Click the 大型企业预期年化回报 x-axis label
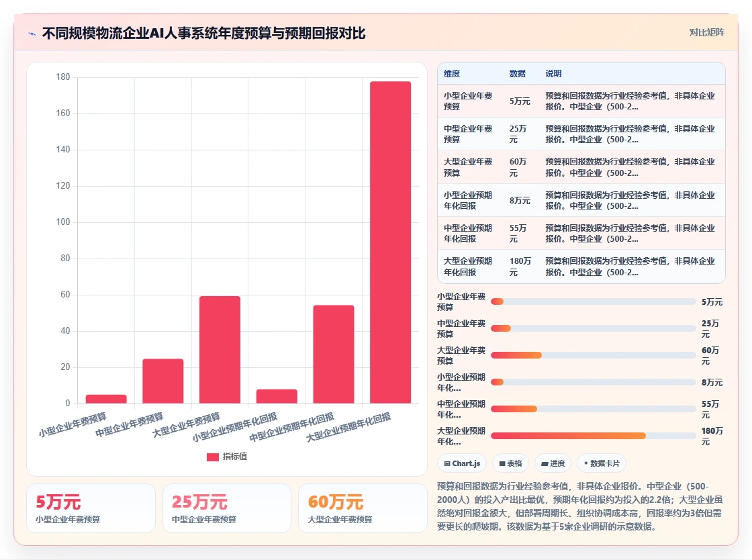 pyautogui.click(x=348, y=427)
